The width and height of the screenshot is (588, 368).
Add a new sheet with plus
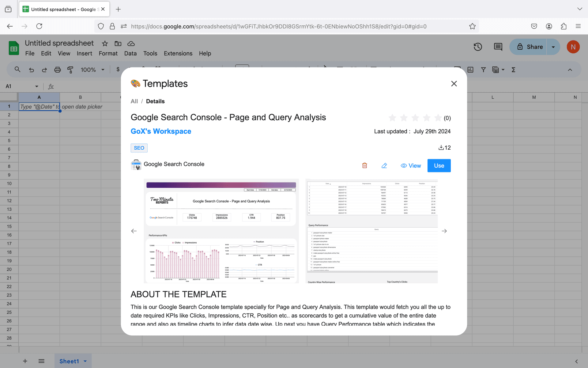pos(25,361)
